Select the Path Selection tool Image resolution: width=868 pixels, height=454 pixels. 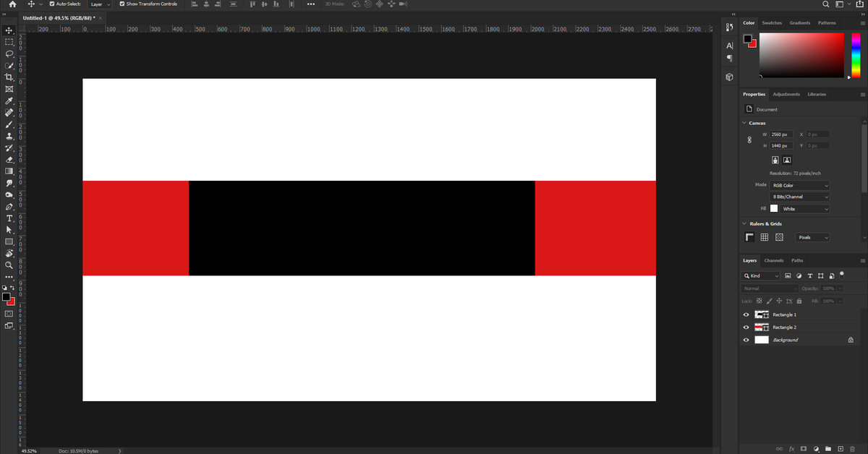[x=9, y=230]
